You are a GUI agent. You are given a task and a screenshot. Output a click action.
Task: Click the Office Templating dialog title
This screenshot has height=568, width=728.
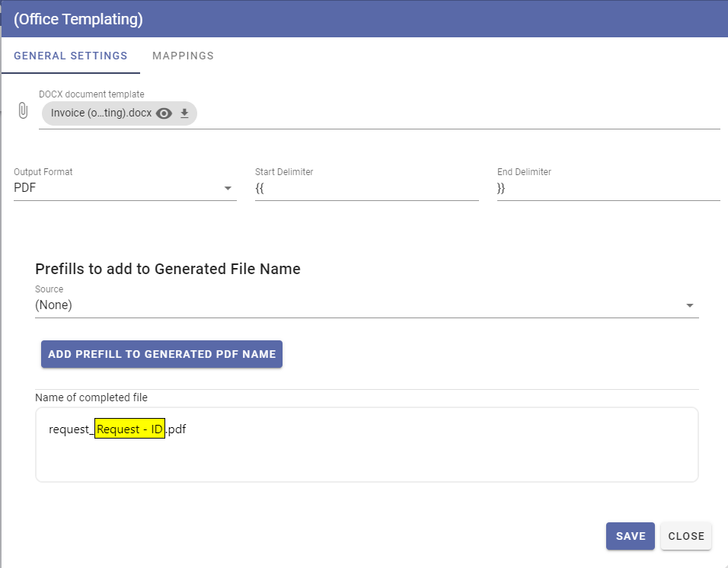coord(78,19)
